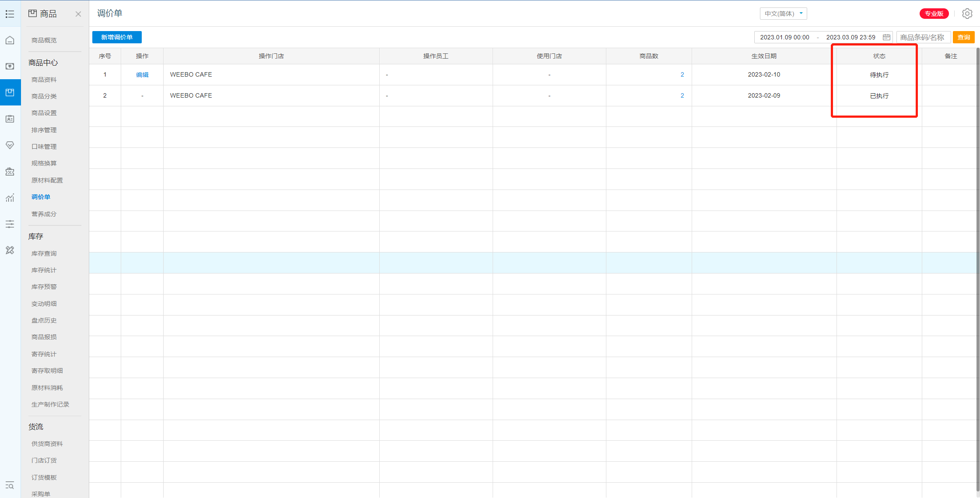Click the home icon in left rail
This screenshot has width=980, height=498.
pyautogui.click(x=10, y=40)
